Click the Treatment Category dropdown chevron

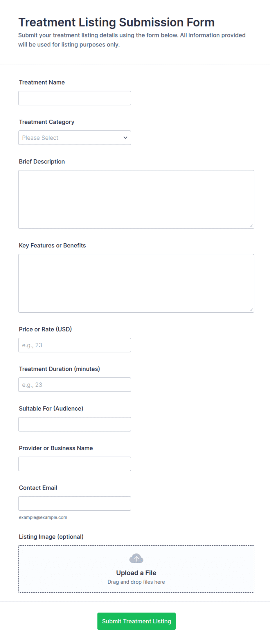tap(125, 138)
